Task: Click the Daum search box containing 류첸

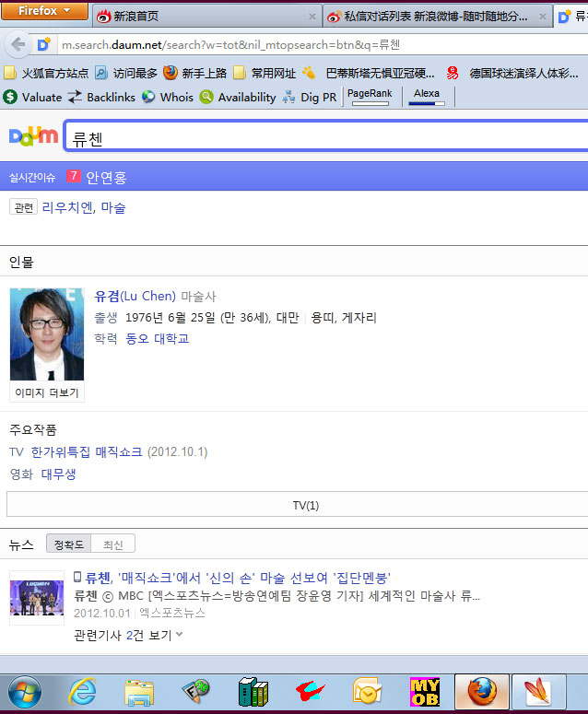Action: click(326, 135)
